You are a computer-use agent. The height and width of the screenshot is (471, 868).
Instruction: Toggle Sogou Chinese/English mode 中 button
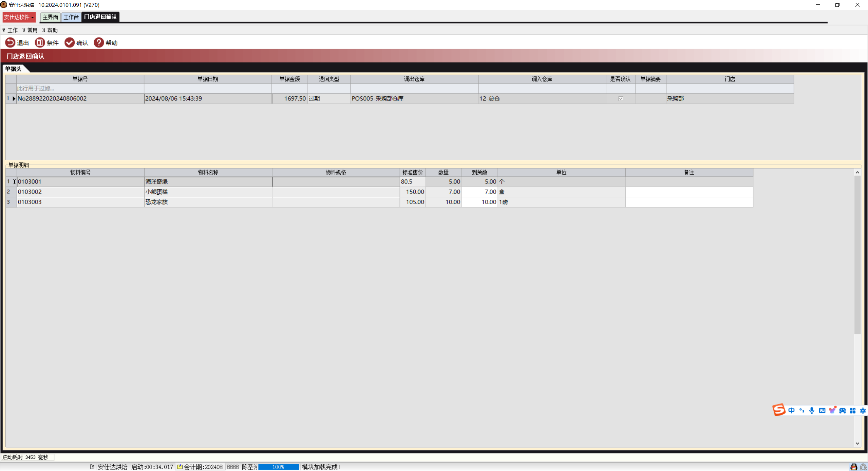pyautogui.click(x=791, y=411)
